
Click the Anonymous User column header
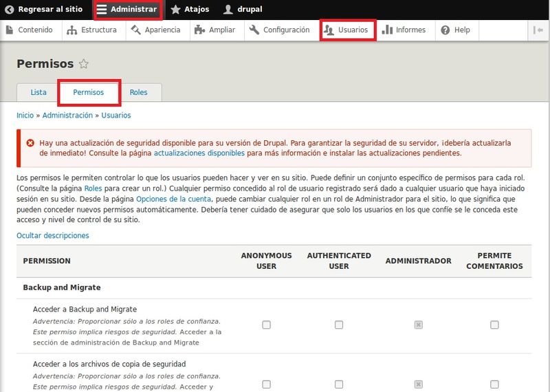[266, 261]
